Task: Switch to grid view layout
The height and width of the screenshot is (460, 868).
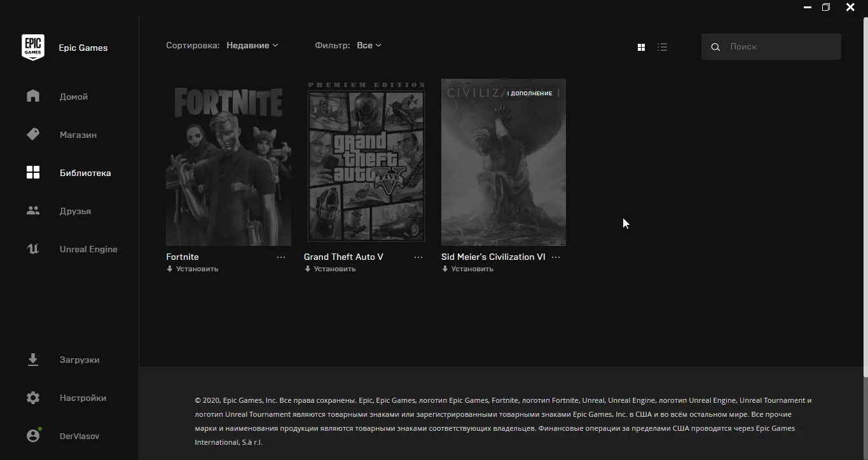Action: [641, 47]
